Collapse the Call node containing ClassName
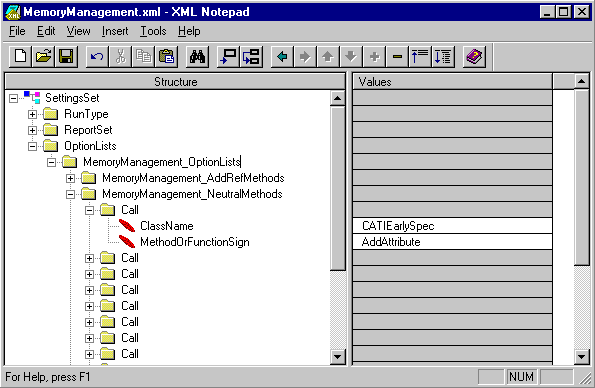595x388 pixels. click(x=89, y=210)
